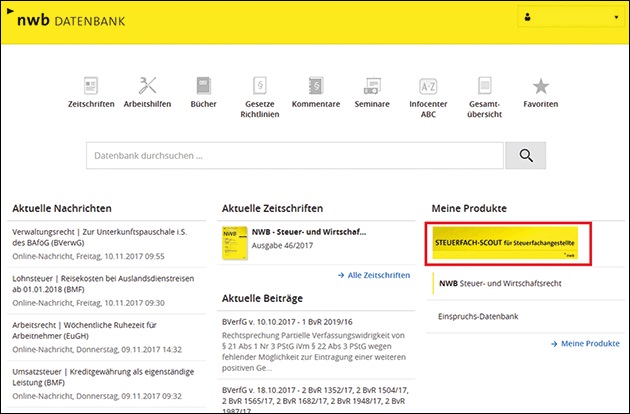This screenshot has height=414, width=630.
Task: Open Einspruchs-Datenbank product entry
Action: click(478, 316)
